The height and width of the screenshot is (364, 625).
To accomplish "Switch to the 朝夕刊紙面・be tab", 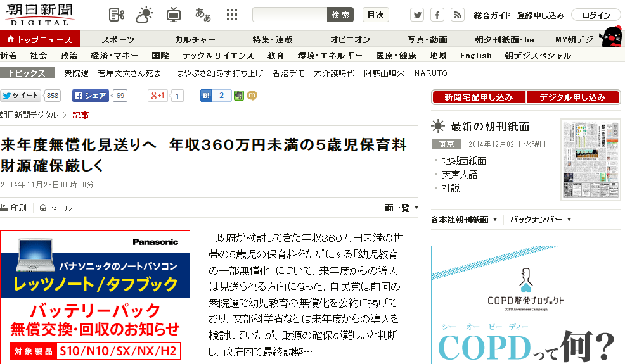I will click(504, 39).
